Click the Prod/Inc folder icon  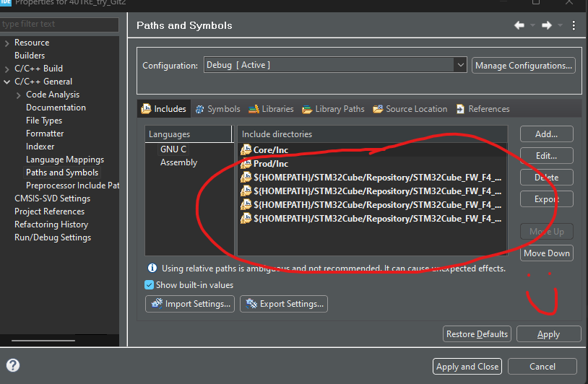click(x=246, y=163)
